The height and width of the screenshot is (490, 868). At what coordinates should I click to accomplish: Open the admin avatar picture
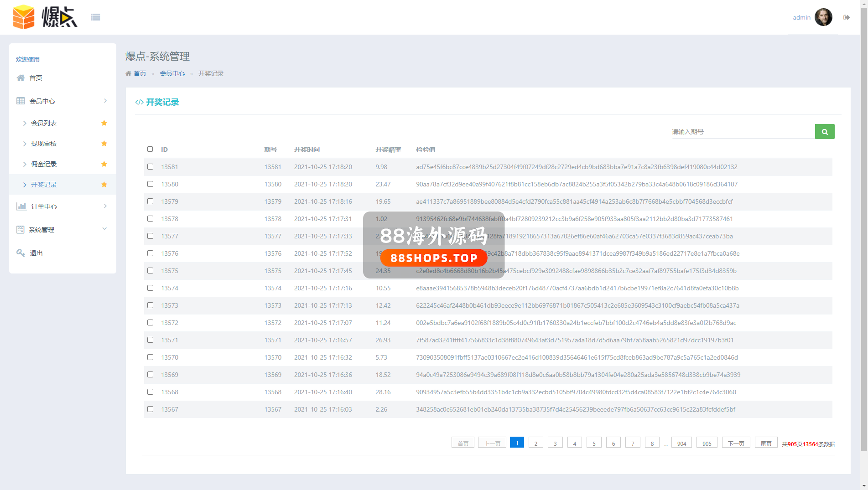coord(823,17)
